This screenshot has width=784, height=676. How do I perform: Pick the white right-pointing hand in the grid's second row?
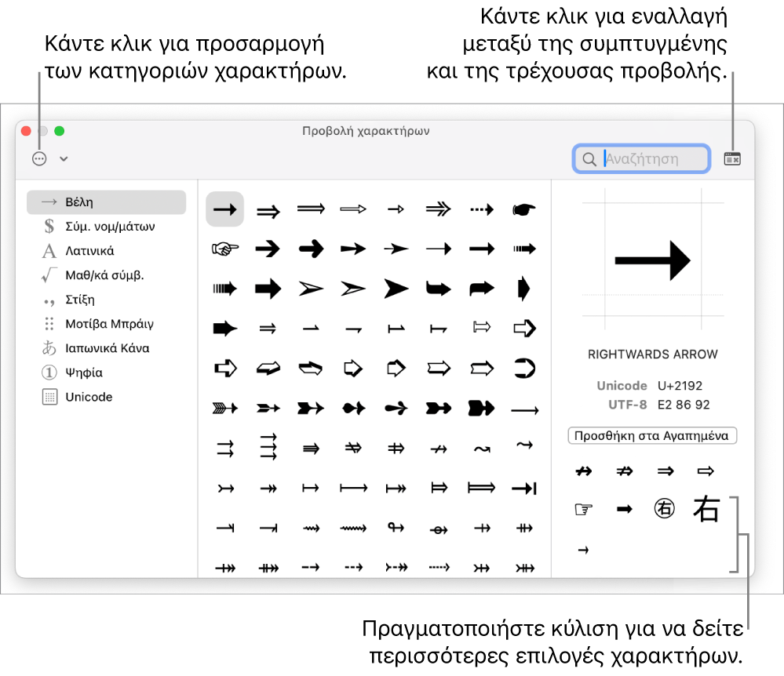pos(225,249)
